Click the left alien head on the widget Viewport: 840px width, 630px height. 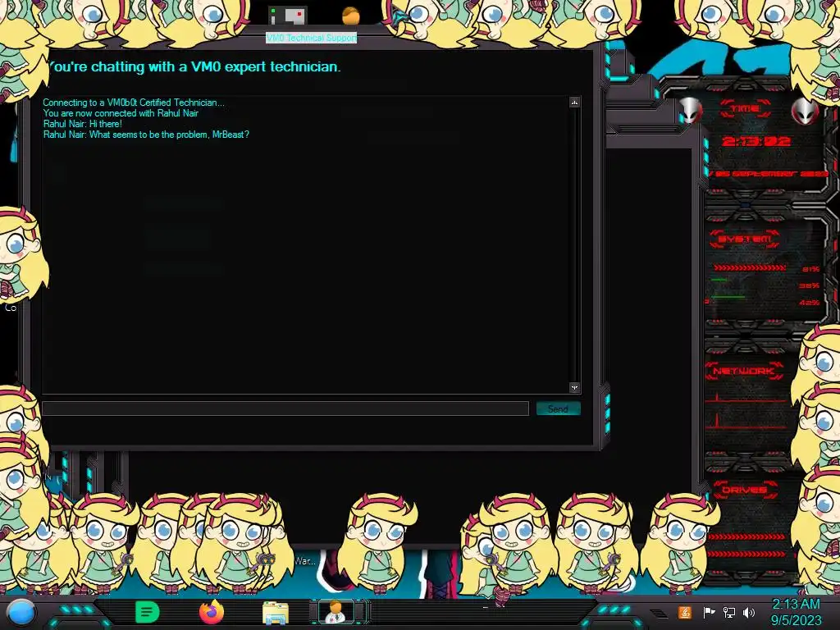pyautogui.click(x=690, y=111)
